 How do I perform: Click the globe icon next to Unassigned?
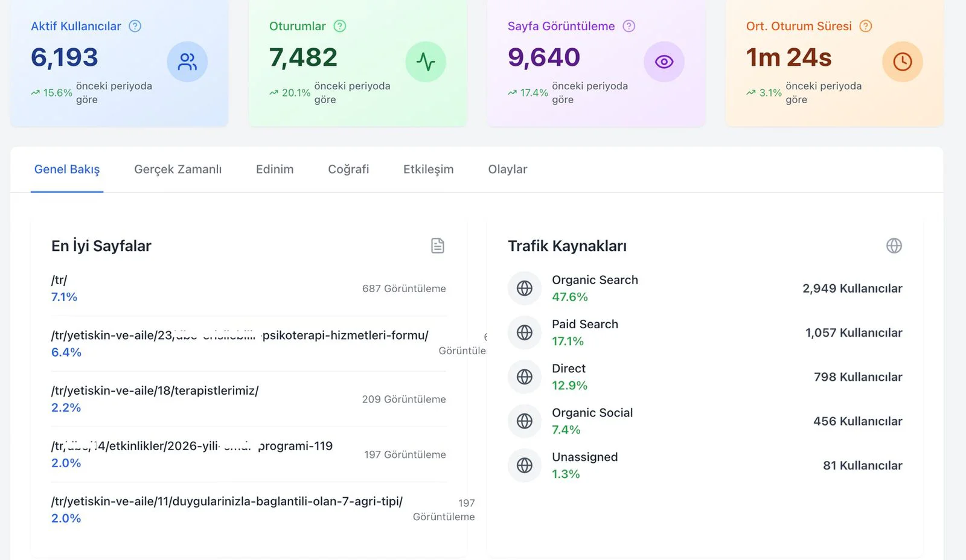coord(525,465)
